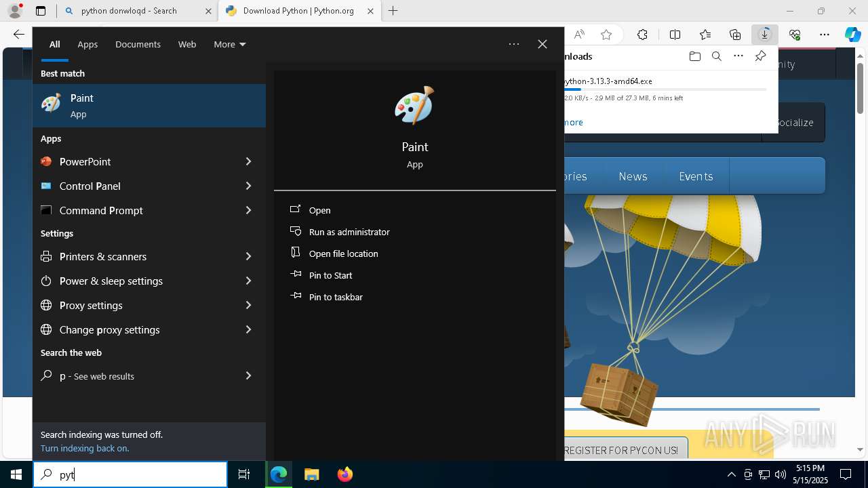
Task: Expand Change proxy settings chevron
Action: tap(248, 329)
